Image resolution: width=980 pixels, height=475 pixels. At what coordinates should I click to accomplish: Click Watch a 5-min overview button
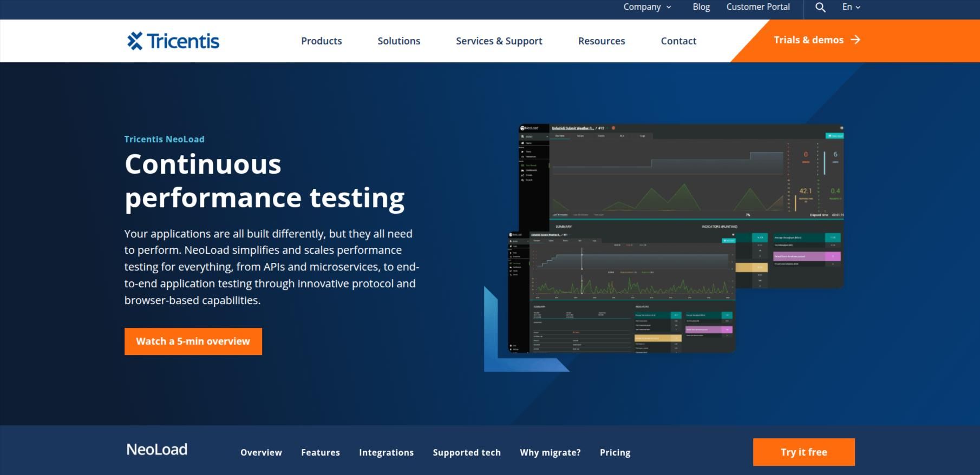point(193,341)
